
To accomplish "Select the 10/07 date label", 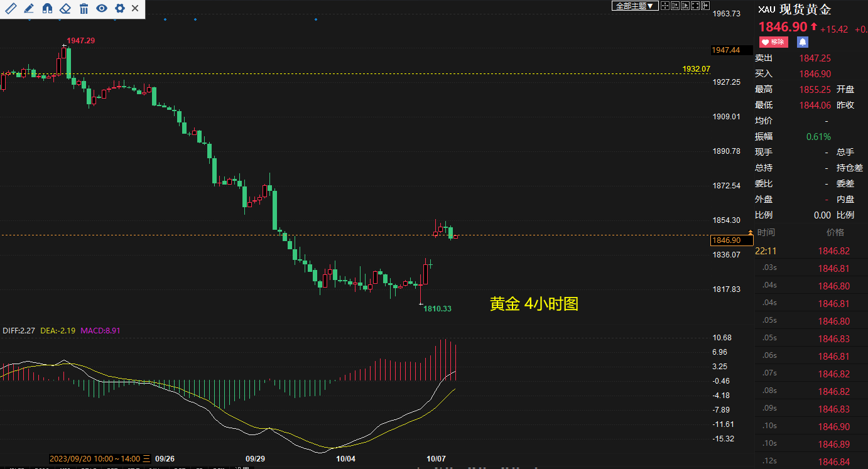I will click(x=437, y=459).
